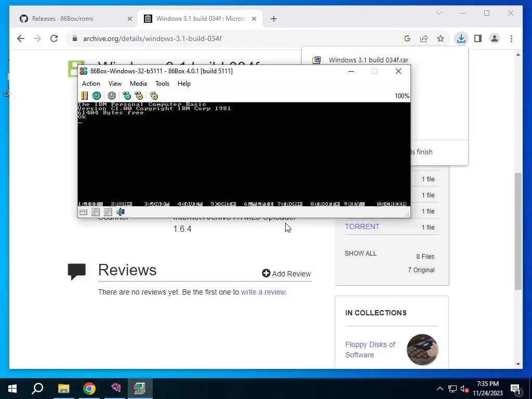Click the hard reset icon in 86Box
Screen dimensions: 532x399
point(97,96)
